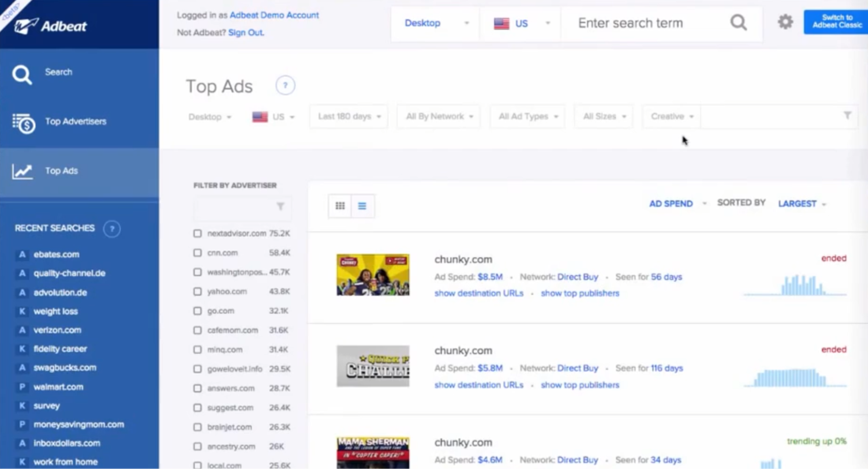868x469 pixels.
Task: Open the Top Ads filter Desktop dropdown
Action: pyautogui.click(x=210, y=117)
